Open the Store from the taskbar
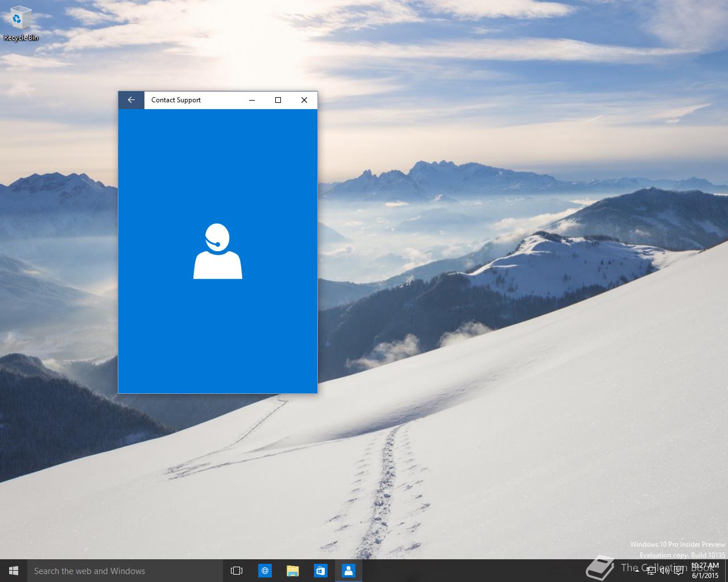 point(321,571)
